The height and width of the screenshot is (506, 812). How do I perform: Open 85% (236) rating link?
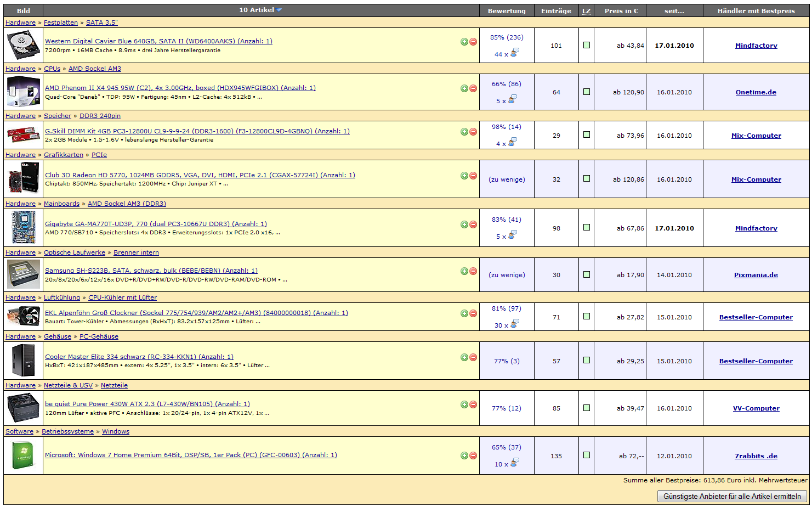[507, 37]
